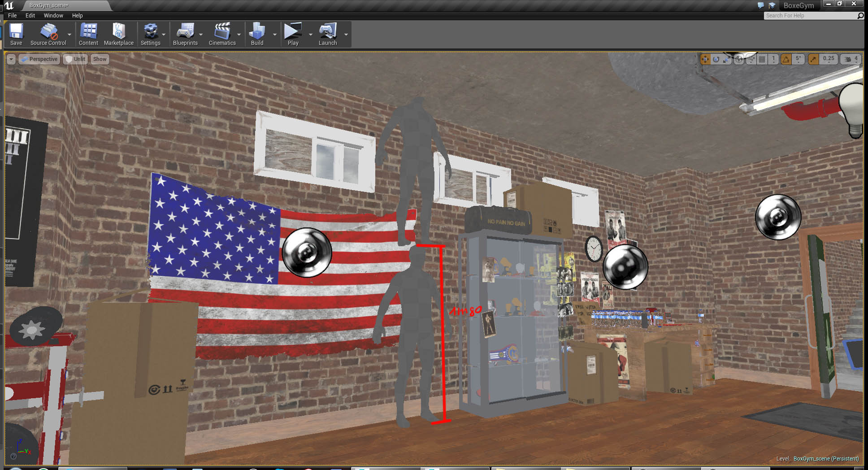Open the Settings gear toolbar button
868x470 pixels.
[150, 35]
